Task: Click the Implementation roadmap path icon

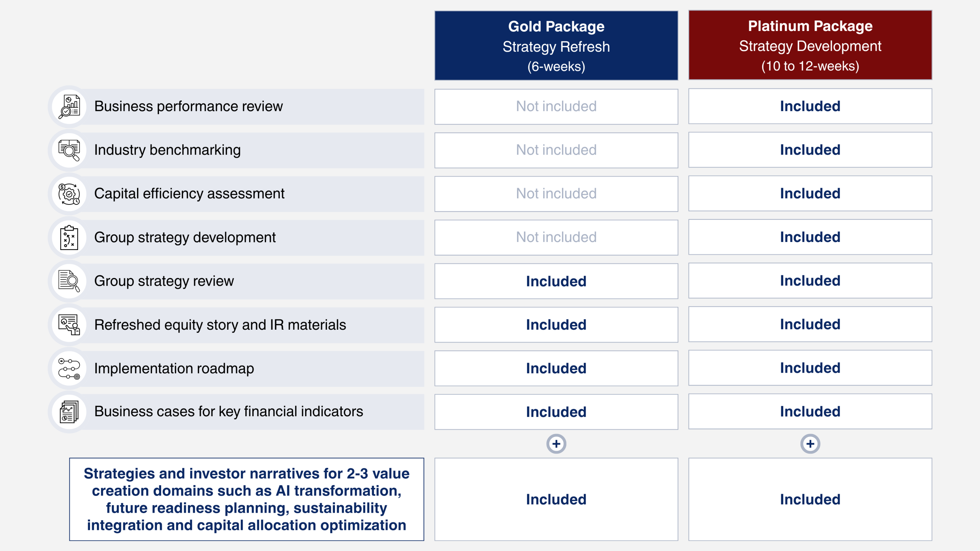Action: (69, 368)
